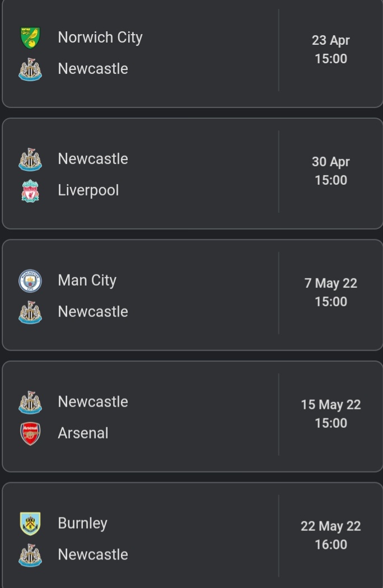Viewport: 383px width, 588px height.
Task: Click Newcastle crest in the Man City fixture
Action: tap(30, 312)
